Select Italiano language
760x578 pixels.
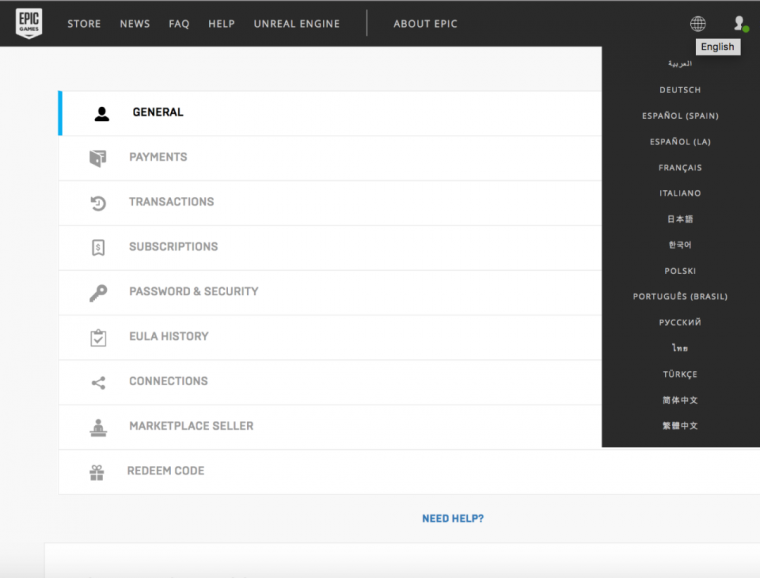click(x=680, y=193)
